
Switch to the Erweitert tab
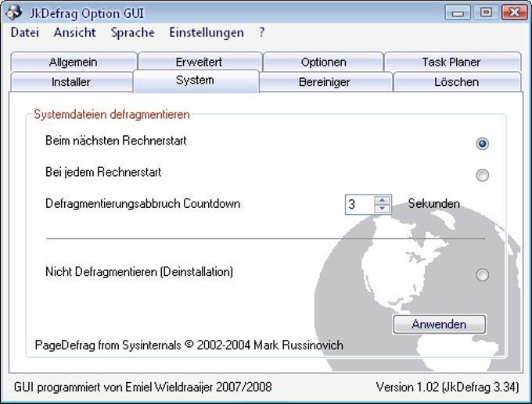(199, 62)
